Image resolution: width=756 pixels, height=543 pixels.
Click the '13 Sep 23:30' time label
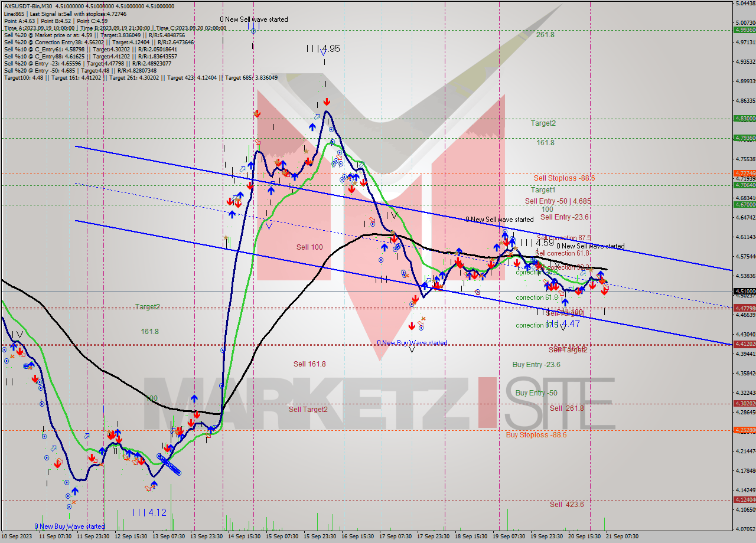pos(206,537)
